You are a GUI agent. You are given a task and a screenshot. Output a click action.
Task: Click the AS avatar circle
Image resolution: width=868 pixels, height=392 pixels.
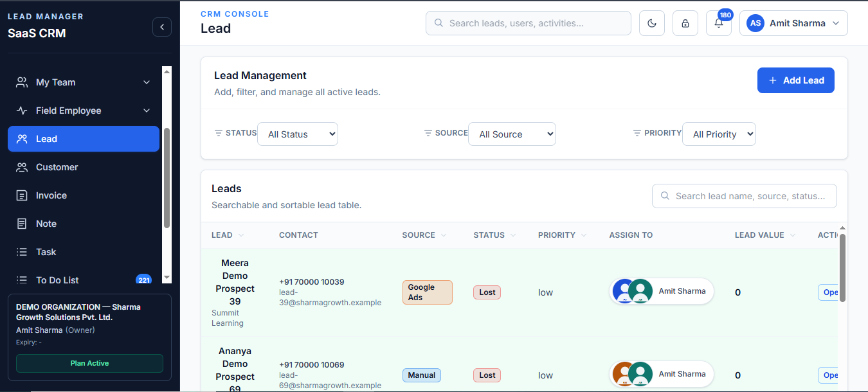[755, 23]
